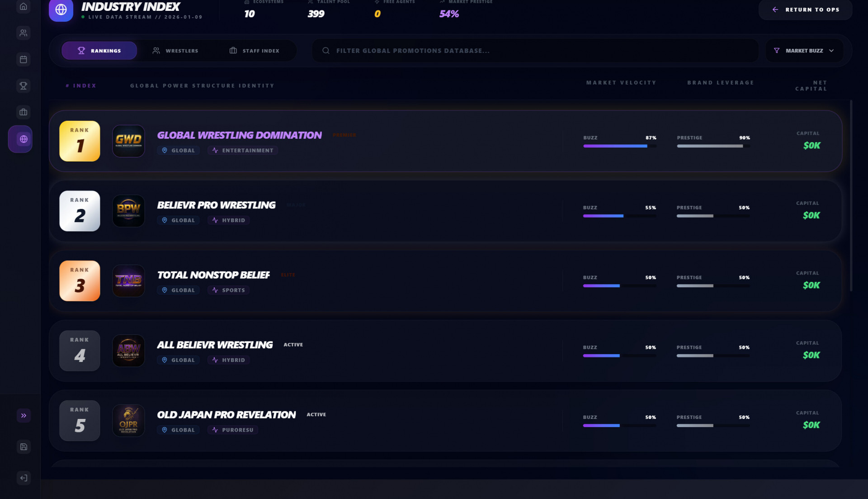
Task: Click the home icon in sidebar
Action: point(24,7)
